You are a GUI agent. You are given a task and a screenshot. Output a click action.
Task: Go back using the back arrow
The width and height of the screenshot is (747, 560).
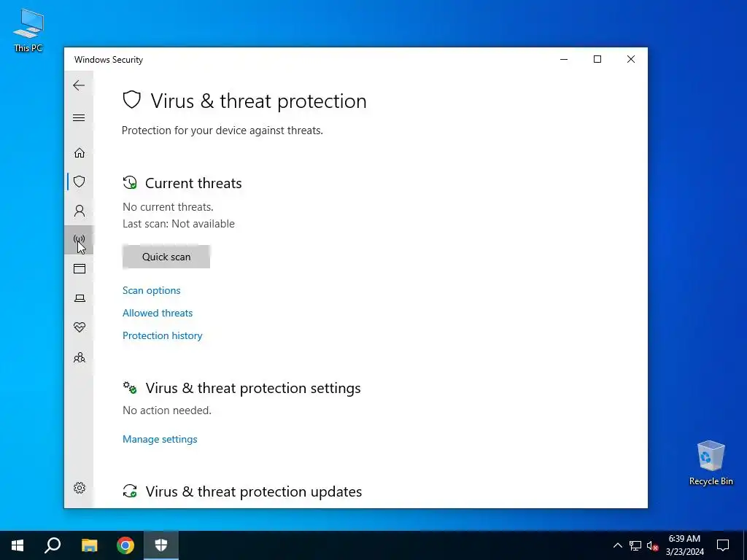tap(79, 85)
